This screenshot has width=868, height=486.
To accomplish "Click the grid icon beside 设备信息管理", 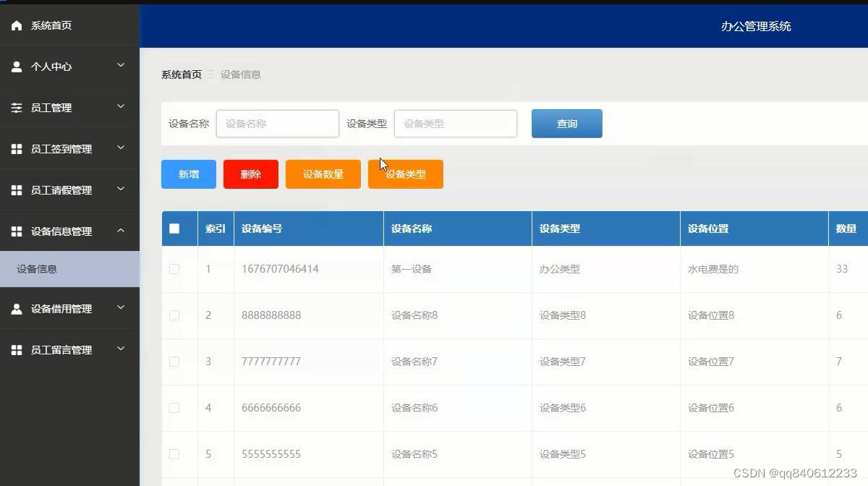I will coord(17,231).
